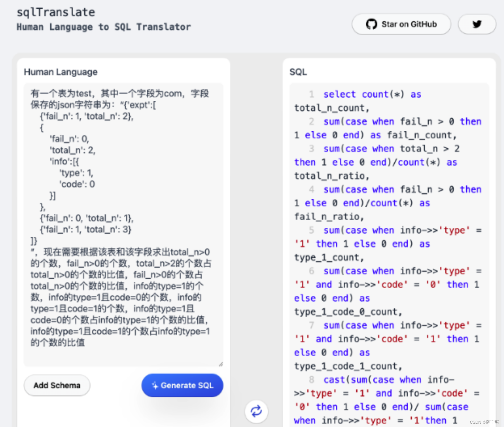The height and width of the screenshot is (427, 504).
Task: Click the "'info':[{" line in input text
Action: coord(65,161)
